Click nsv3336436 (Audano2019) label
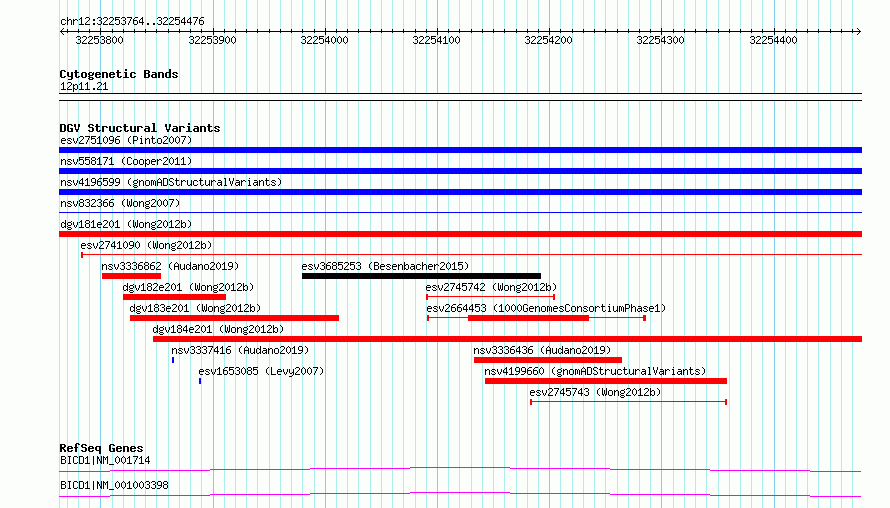Image resolution: width=890 pixels, height=508 pixels. (542, 350)
